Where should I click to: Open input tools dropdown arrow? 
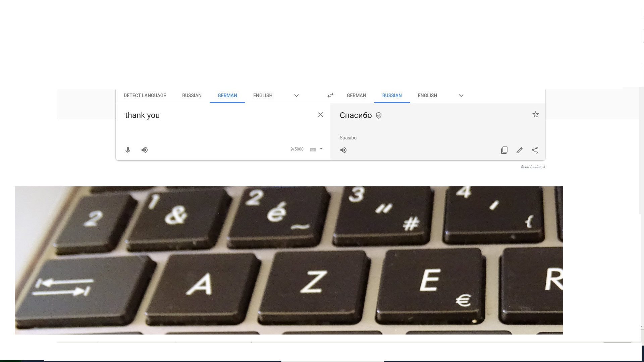click(x=321, y=149)
